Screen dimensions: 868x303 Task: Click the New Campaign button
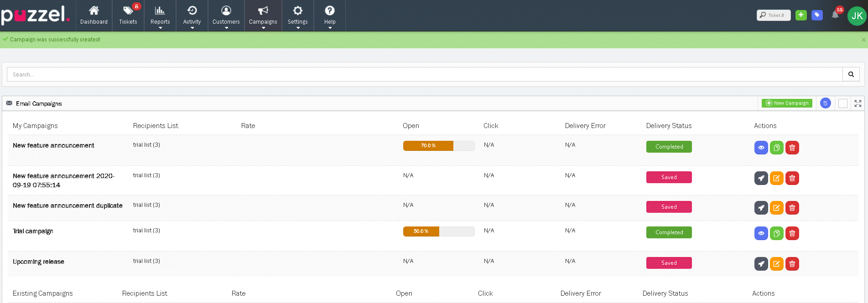pyautogui.click(x=787, y=103)
